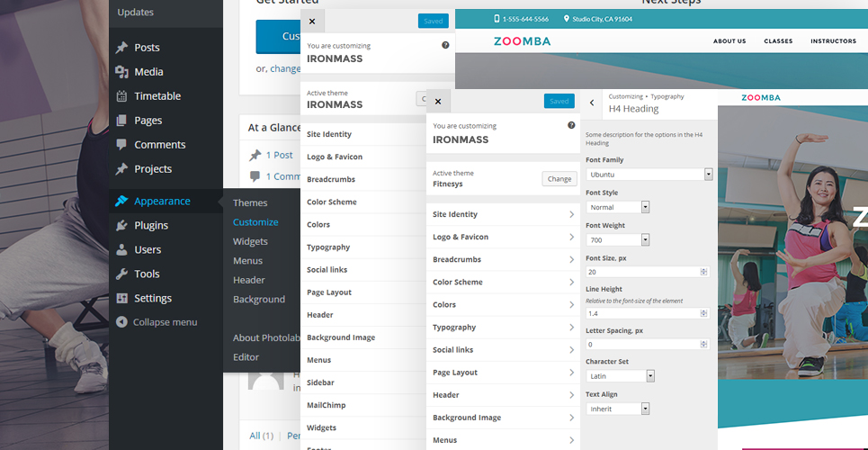Image resolution: width=868 pixels, height=450 pixels.
Task: Open Widgets in Appearance submenu
Action: click(250, 241)
